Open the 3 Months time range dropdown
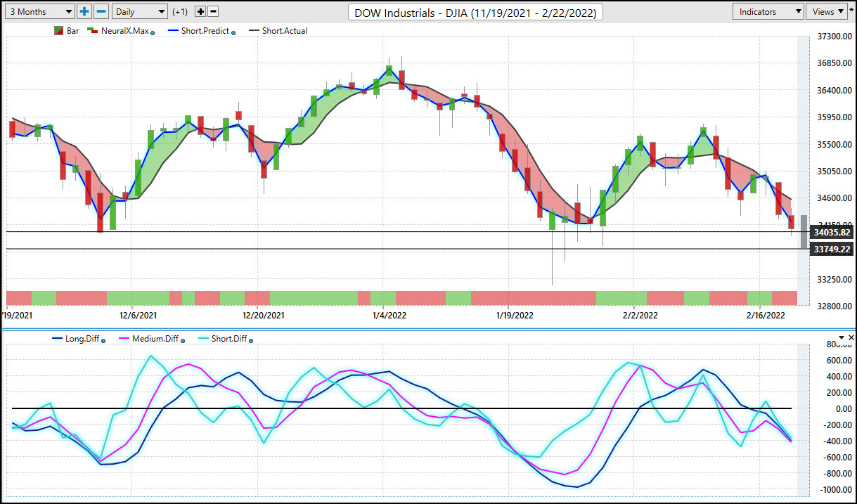857x504 pixels. [39, 11]
